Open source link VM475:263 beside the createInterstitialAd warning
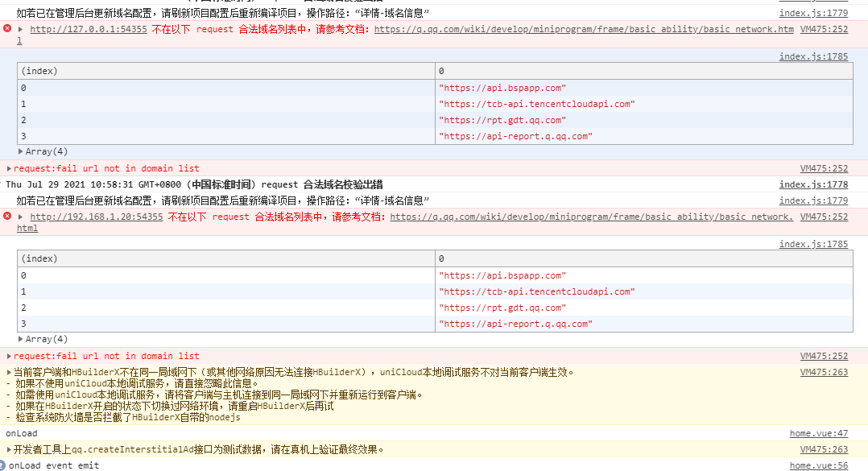Screen dimensions: 868x471 pos(824,449)
